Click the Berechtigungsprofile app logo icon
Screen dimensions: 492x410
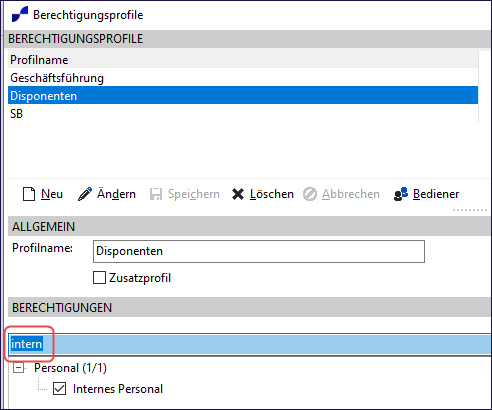click(20, 15)
